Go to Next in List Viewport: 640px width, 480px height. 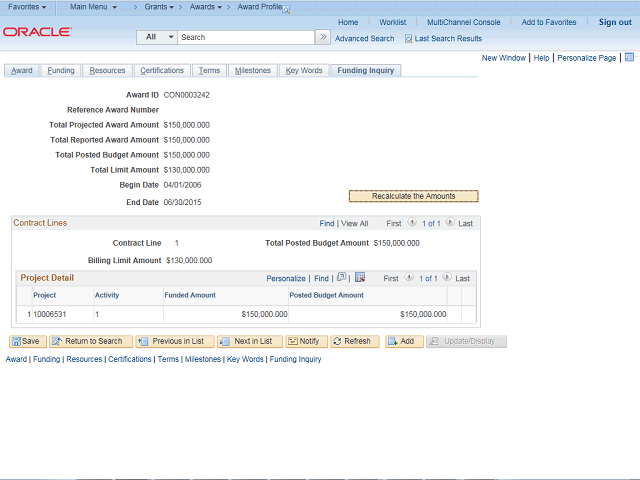(250, 341)
